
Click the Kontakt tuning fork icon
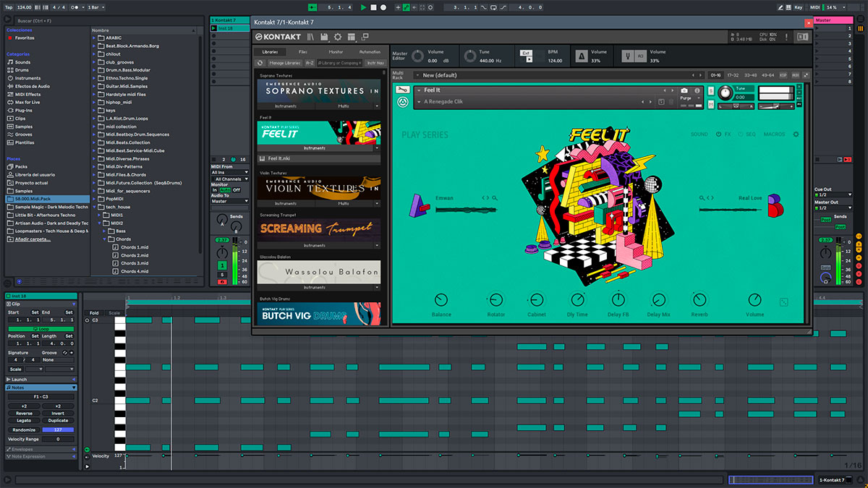click(628, 56)
